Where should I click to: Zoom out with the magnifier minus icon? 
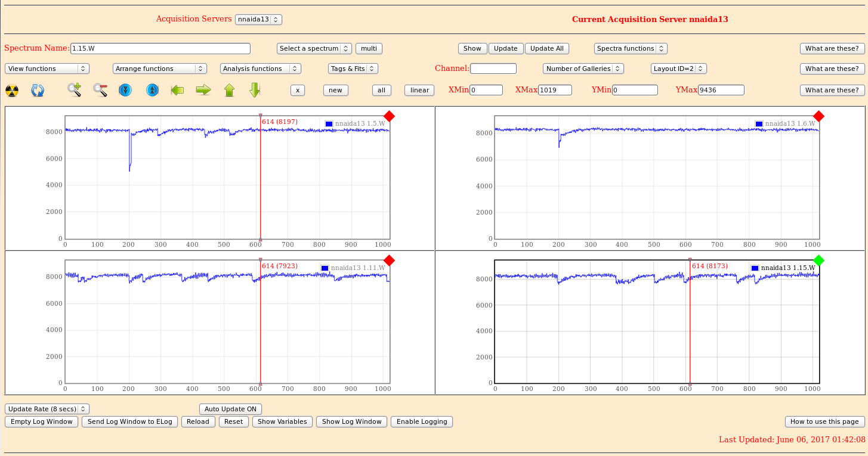pos(100,90)
